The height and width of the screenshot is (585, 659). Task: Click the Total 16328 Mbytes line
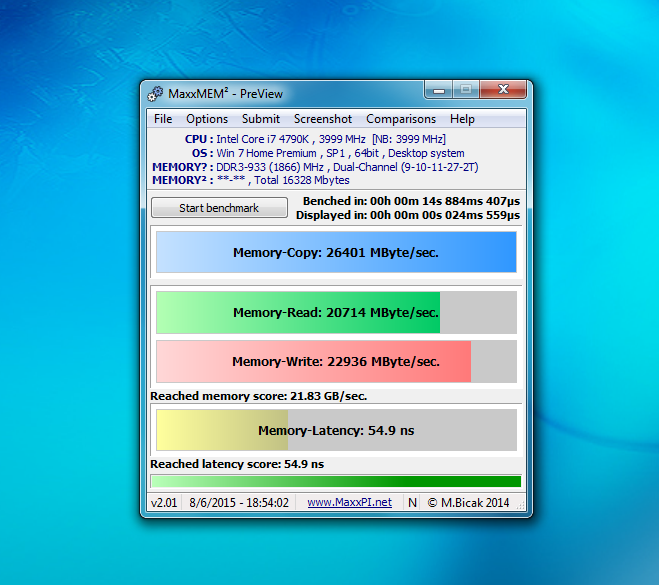click(x=251, y=180)
